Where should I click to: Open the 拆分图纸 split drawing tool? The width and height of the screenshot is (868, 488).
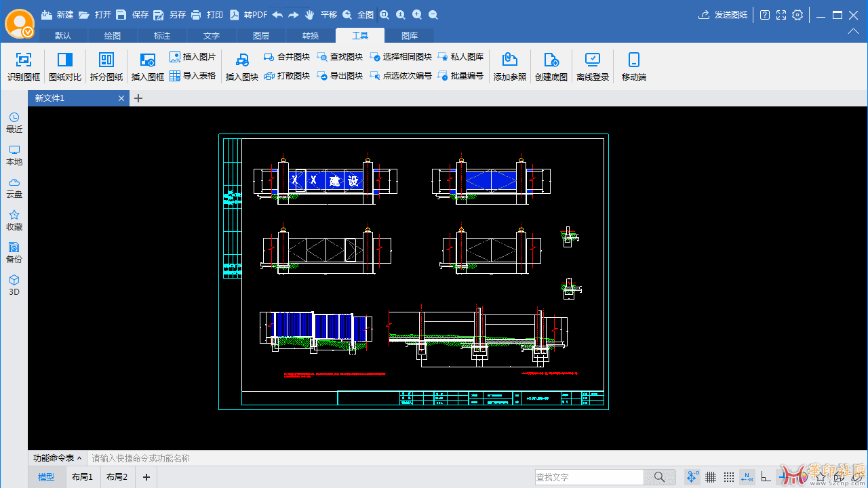106,66
